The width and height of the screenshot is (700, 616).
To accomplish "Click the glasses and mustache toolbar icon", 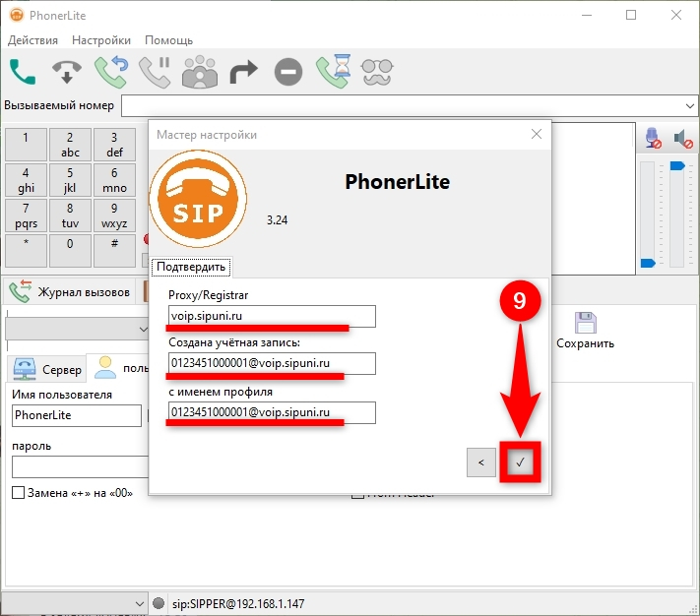I will tap(377, 72).
